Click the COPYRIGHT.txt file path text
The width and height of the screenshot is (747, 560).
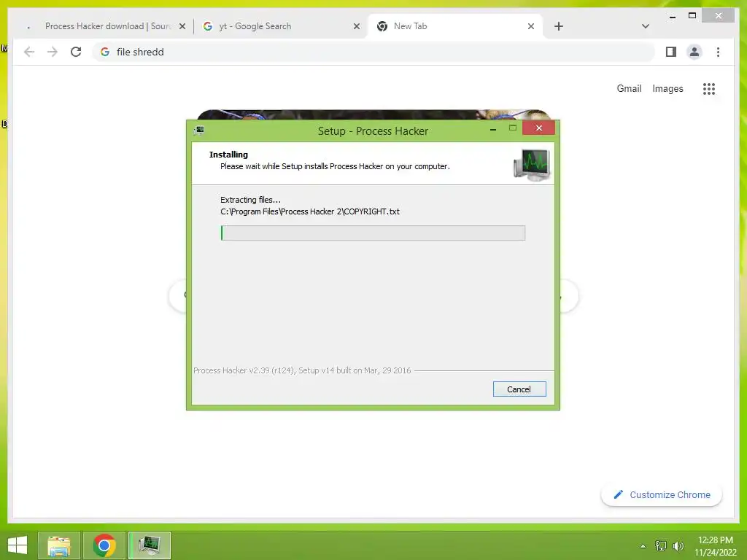tap(310, 211)
